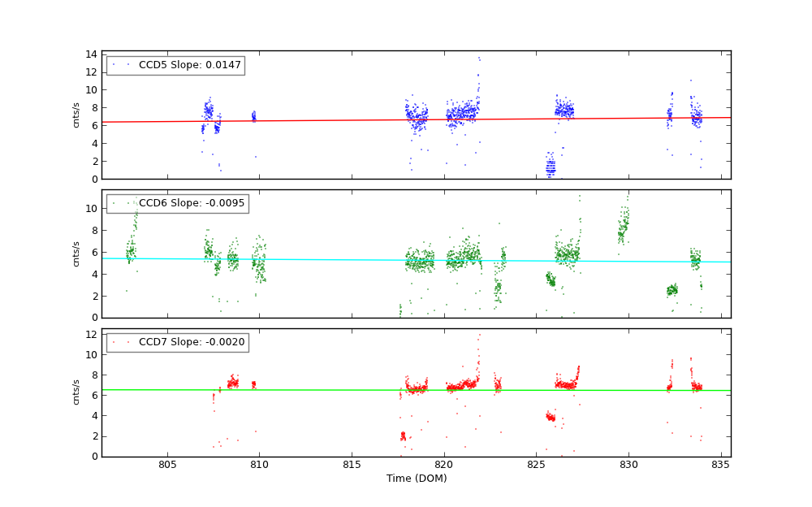Click the 820 tick label on x-axis
Screen dimensions: 812x507
click(444, 465)
